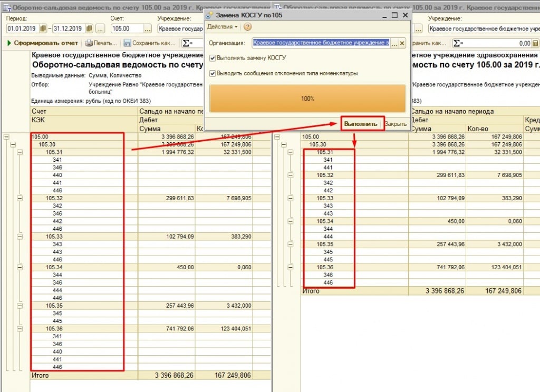The image size is (540, 392).
Task: Collapse the 105.31 group in left report
Action: pos(20,152)
